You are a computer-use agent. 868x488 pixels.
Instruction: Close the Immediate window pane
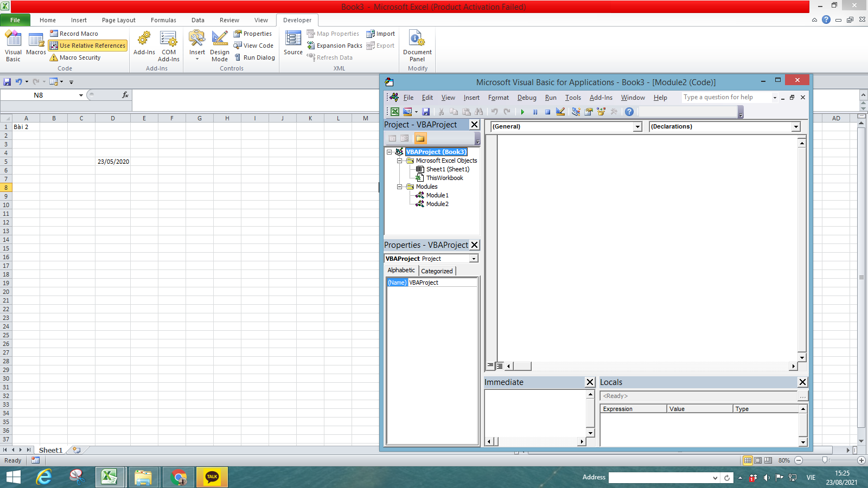click(x=590, y=382)
